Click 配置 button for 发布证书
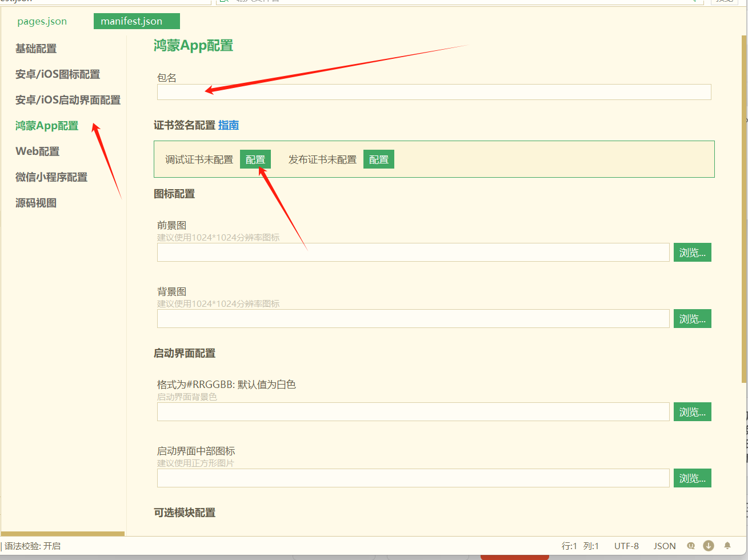The image size is (748, 560). click(378, 159)
